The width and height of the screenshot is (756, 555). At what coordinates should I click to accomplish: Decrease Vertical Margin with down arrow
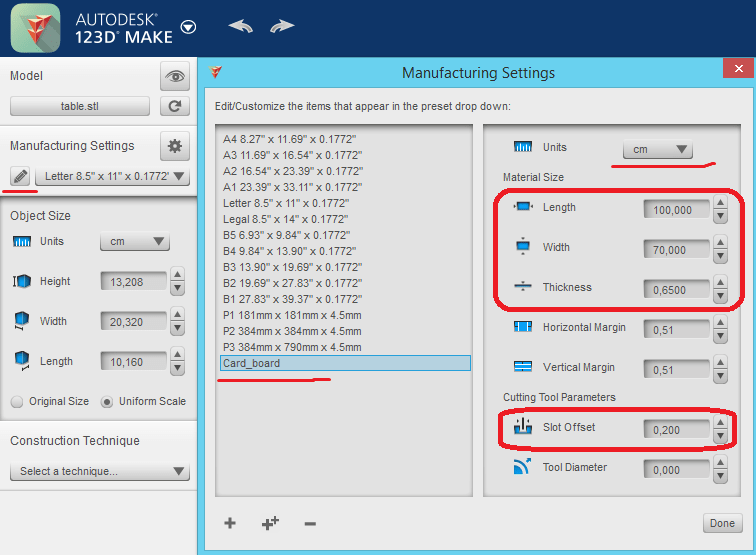coord(720,377)
